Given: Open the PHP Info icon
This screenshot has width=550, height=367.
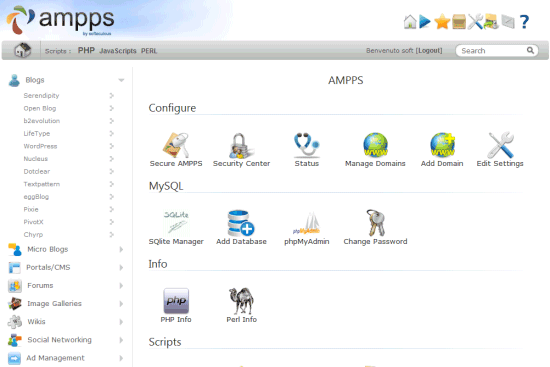Looking at the screenshot, I should (176, 301).
